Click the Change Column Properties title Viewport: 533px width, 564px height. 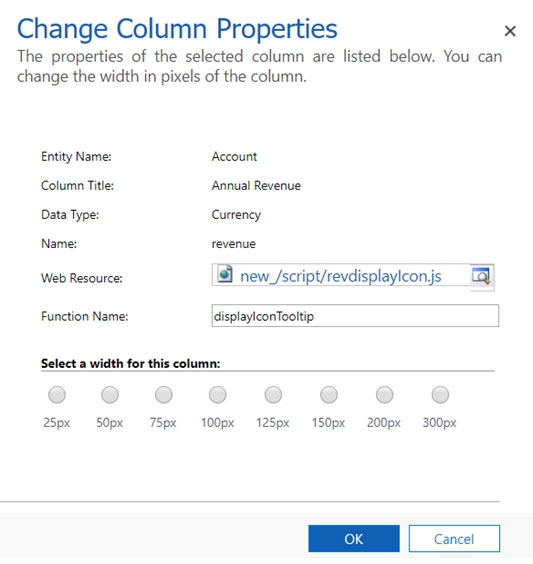[x=177, y=29]
